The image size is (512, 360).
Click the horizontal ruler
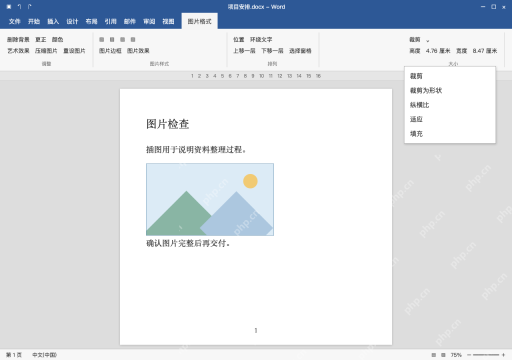click(256, 76)
